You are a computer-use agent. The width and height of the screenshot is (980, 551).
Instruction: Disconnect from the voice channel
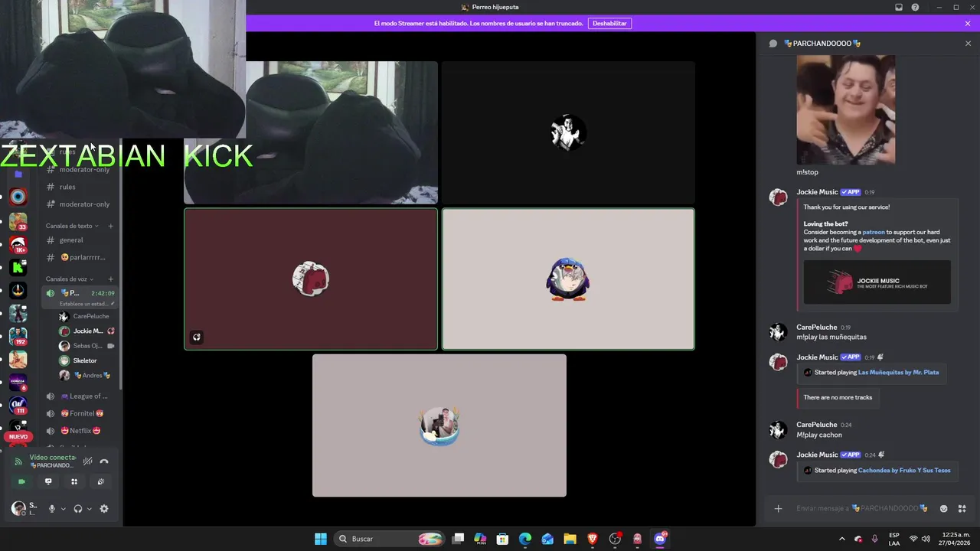(104, 461)
